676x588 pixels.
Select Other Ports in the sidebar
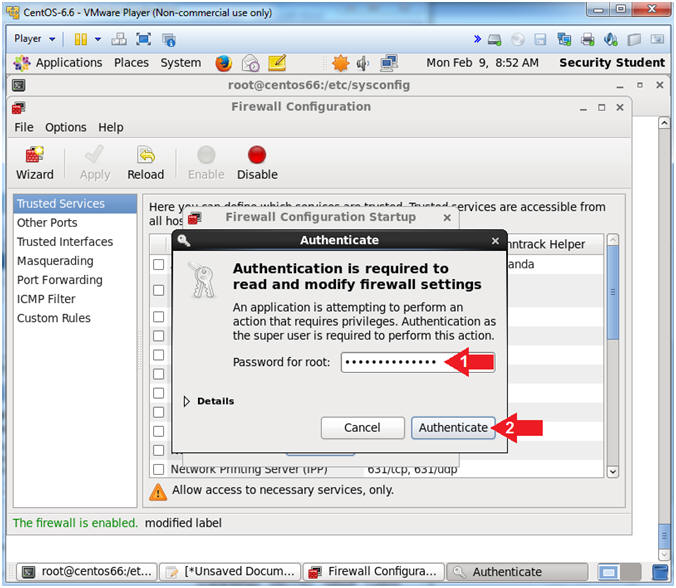tap(75, 222)
